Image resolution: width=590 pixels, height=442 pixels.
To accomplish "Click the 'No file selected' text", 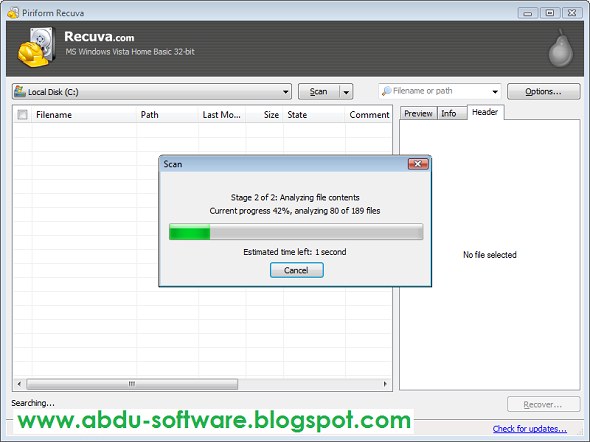I will point(490,255).
